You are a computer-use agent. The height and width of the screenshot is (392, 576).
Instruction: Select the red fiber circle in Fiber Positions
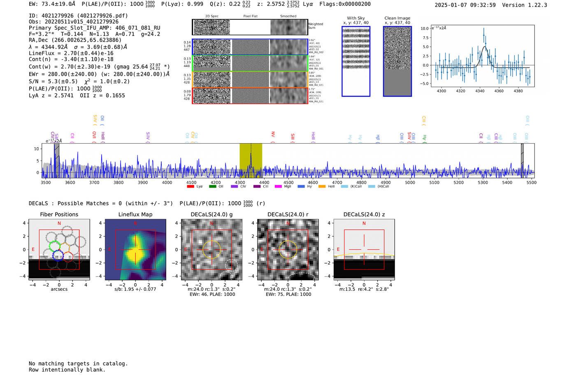[68, 257]
